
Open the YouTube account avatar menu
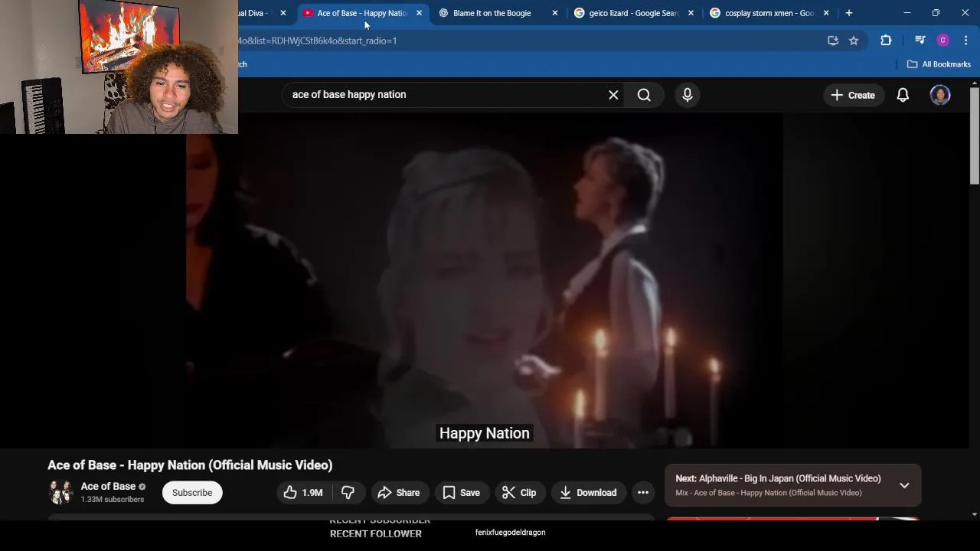click(940, 95)
